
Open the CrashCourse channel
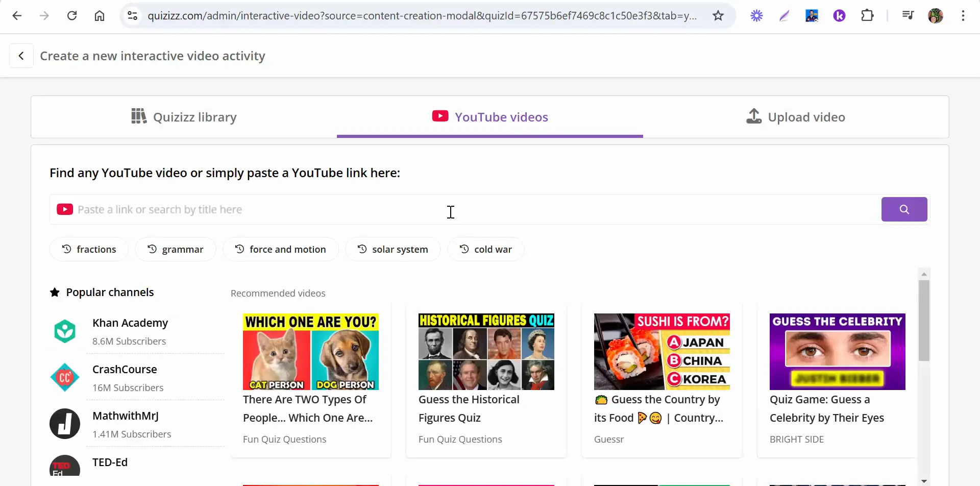point(125,370)
